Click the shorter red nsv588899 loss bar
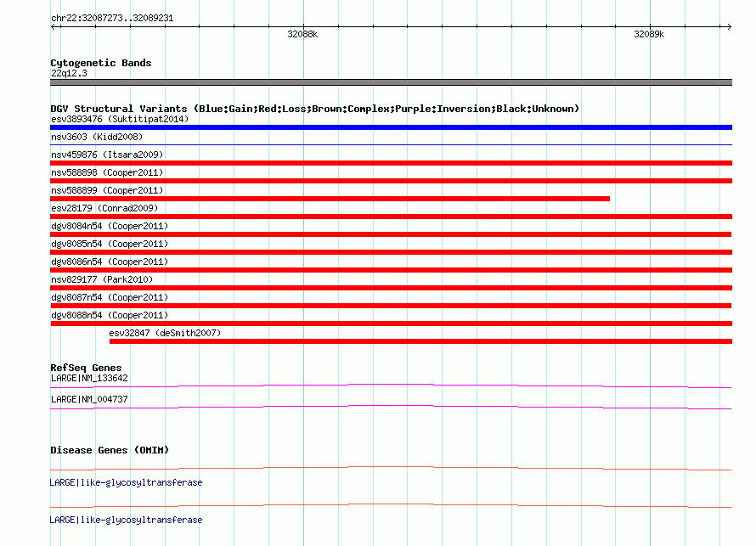Screen dimensions: 756x546 pyautogui.click(x=330, y=199)
